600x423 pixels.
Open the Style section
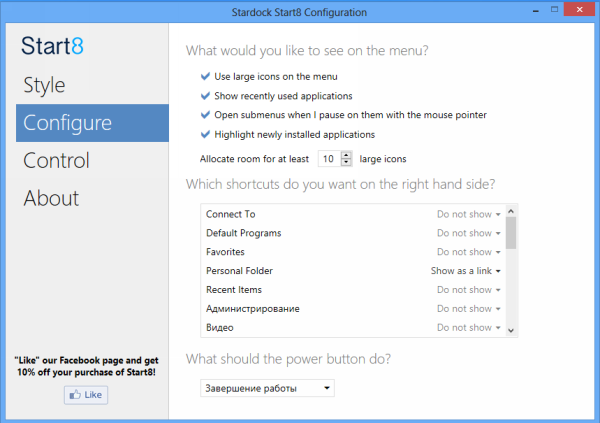coord(44,85)
